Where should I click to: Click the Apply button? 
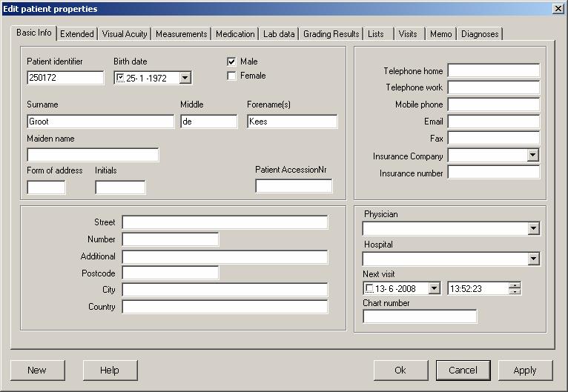525,371
